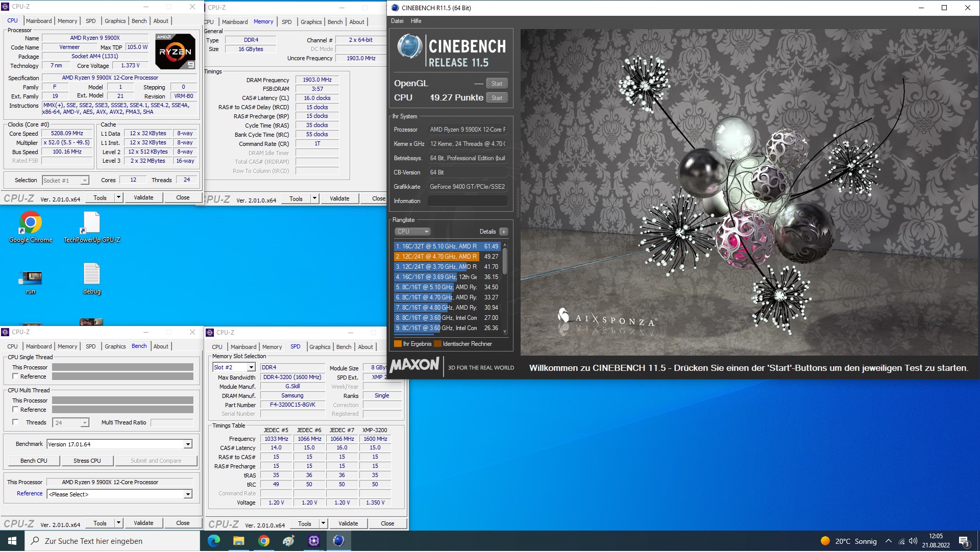Switch to Graphics tab in CPU-Z Memory window
980x552 pixels.
pos(311,22)
